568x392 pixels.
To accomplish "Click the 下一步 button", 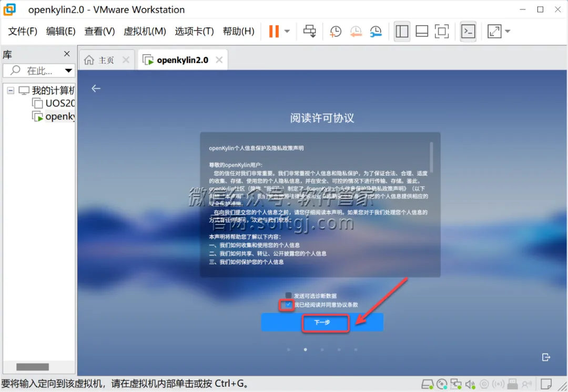I will [x=322, y=322].
